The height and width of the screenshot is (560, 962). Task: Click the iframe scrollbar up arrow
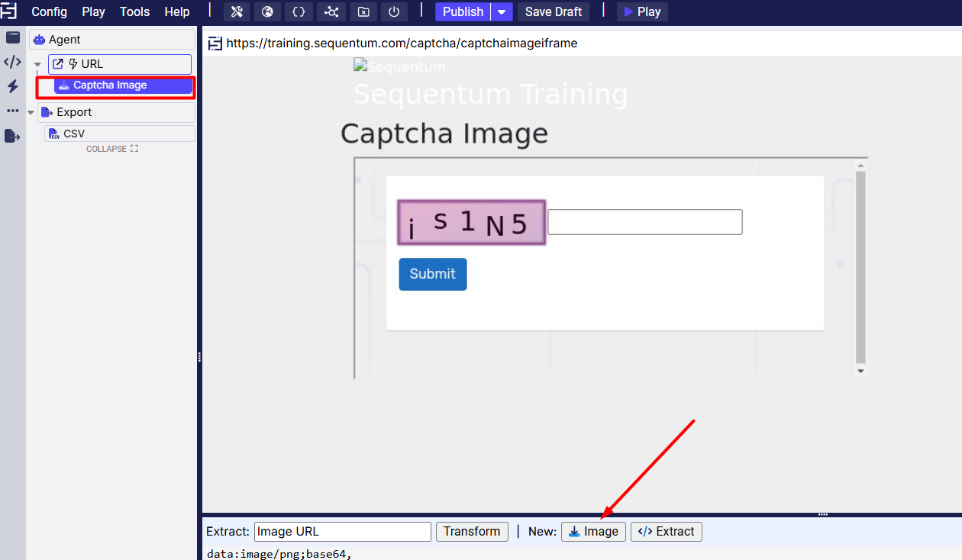(x=860, y=166)
